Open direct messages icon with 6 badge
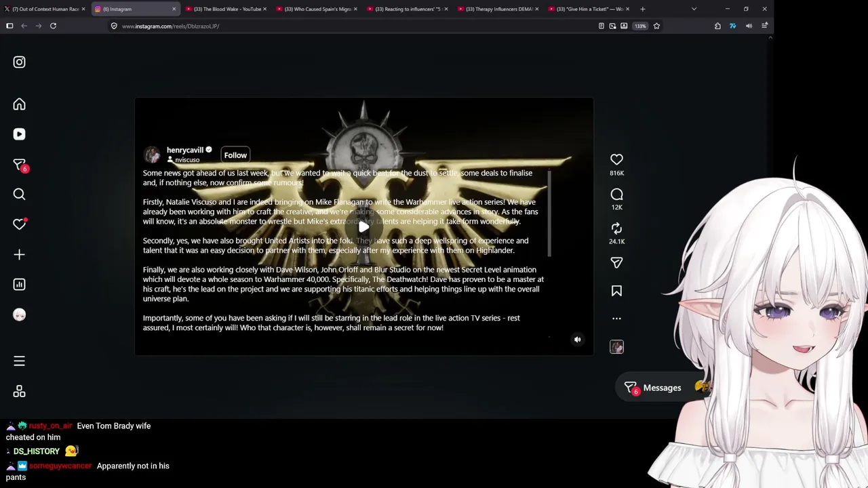The image size is (868, 488). point(20,165)
